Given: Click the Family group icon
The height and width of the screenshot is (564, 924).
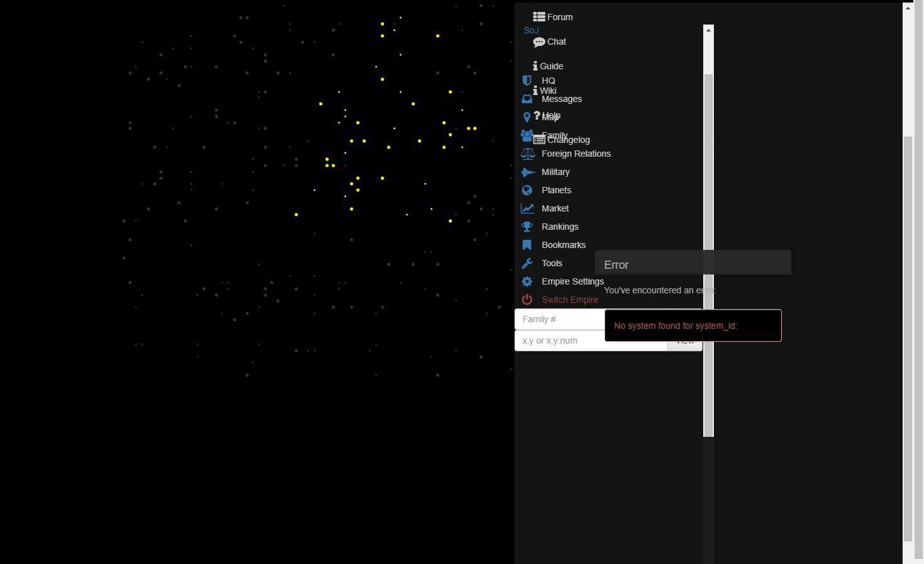Looking at the screenshot, I should tap(527, 135).
